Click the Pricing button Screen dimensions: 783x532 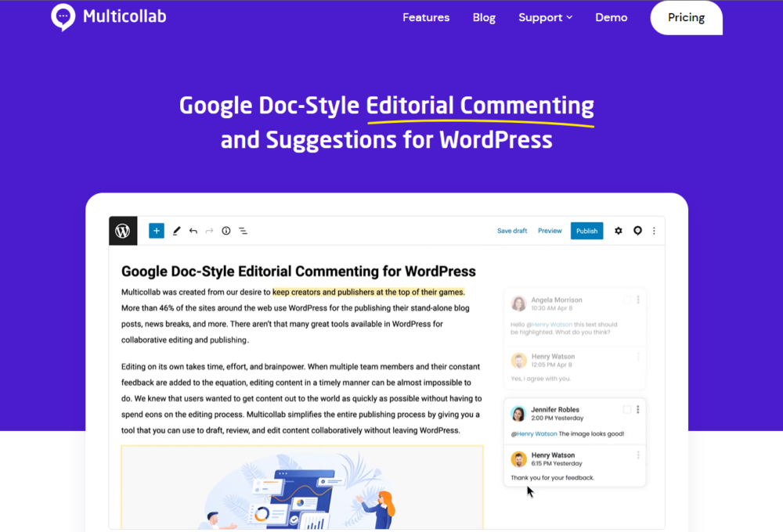click(686, 17)
